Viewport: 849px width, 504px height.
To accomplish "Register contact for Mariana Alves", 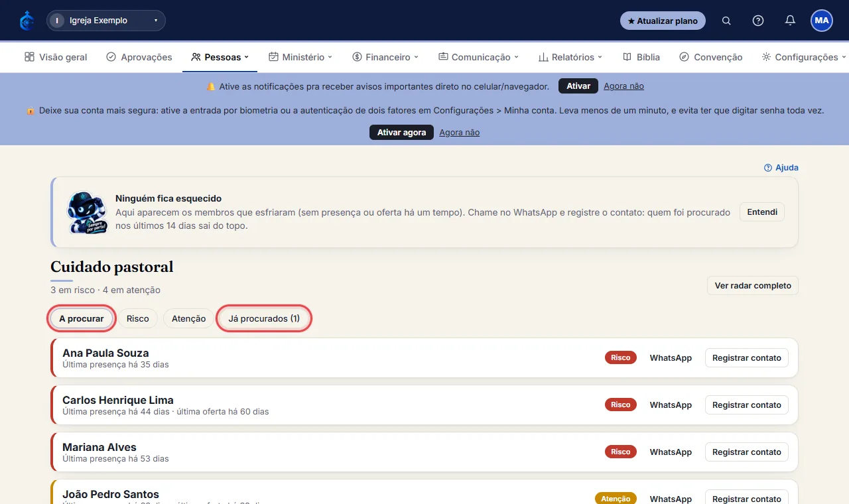I will point(747,452).
